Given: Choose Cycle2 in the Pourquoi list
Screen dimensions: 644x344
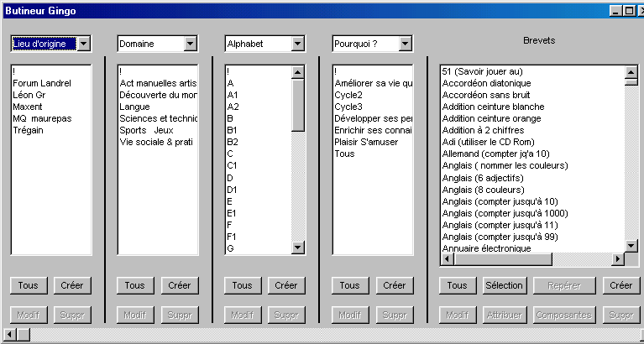Looking at the screenshot, I should click(348, 95).
